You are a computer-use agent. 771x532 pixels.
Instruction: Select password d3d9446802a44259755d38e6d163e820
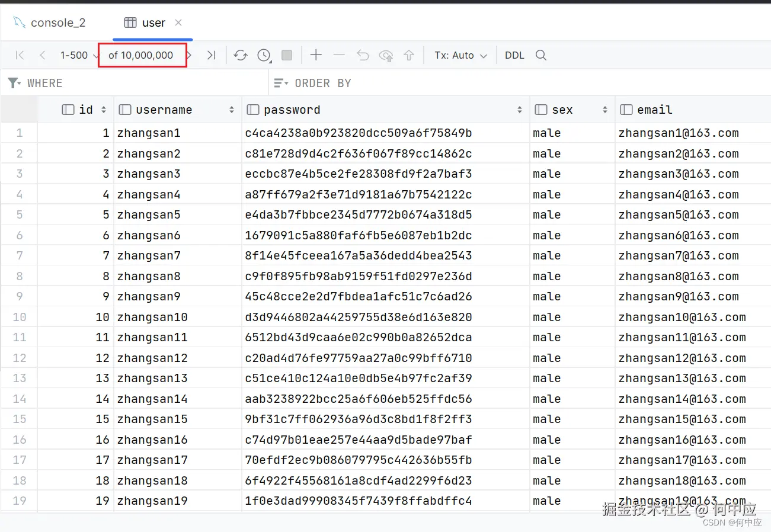tap(386, 317)
